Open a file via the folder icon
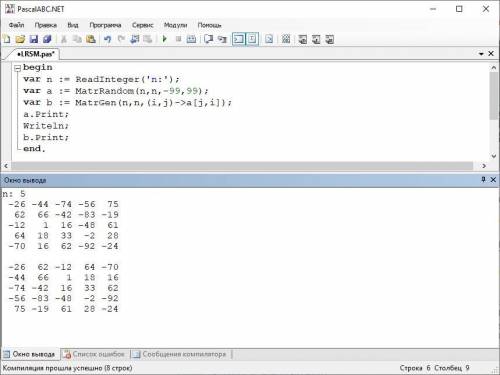This screenshot has width=500, height=375. (x=20, y=39)
